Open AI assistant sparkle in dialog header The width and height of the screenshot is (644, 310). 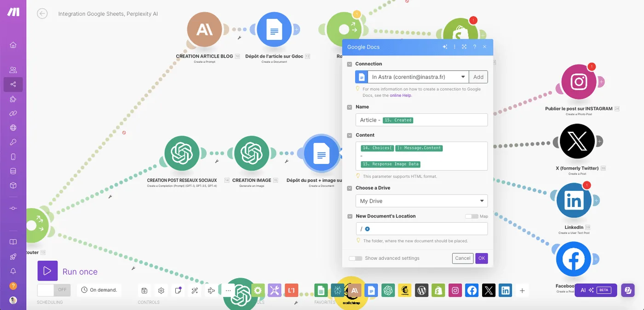pos(445,47)
